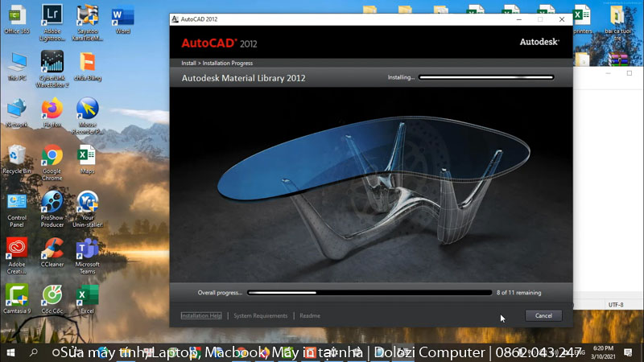Click Cancel to stop the AutoCAD installation
Viewport: 644px width, 362px height.
point(543,315)
